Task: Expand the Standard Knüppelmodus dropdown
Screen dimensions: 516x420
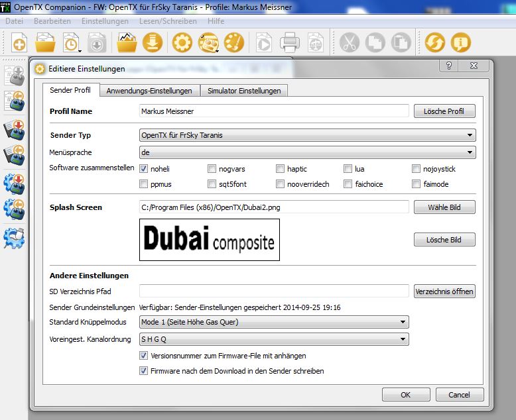Action: (x=274, y=322)
